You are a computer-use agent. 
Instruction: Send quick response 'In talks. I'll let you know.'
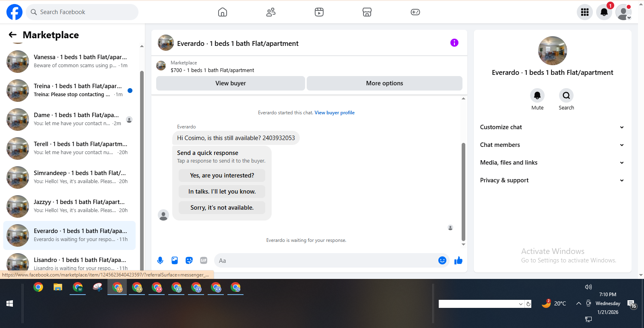point(222,192)
